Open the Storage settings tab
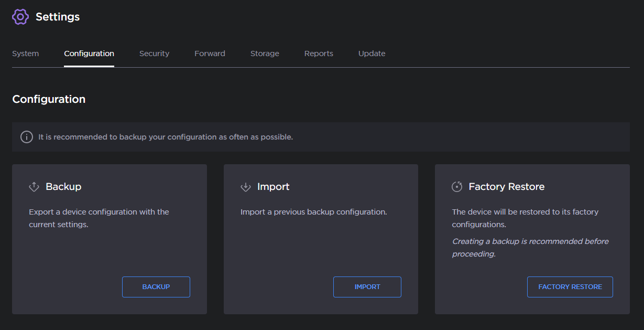This screenshot has height=330, width=644. pos(265,53)
